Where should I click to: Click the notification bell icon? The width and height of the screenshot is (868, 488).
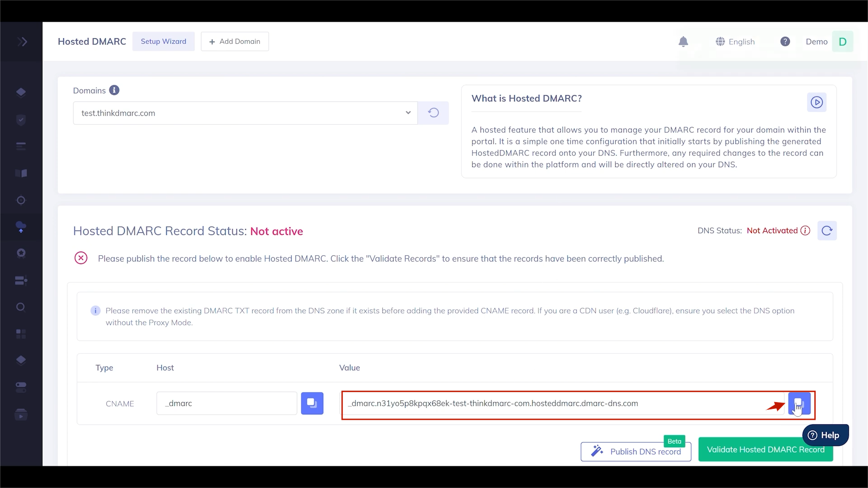coord(684,41)
